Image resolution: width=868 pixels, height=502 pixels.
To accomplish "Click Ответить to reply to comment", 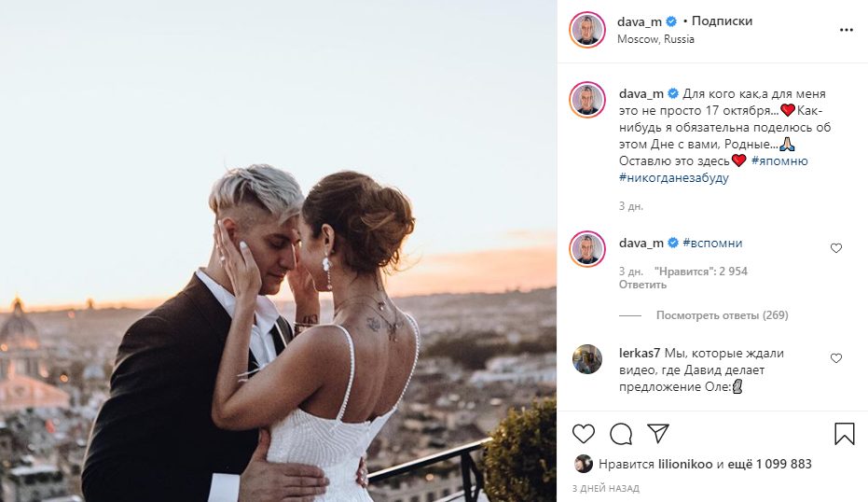I will 642,285.
